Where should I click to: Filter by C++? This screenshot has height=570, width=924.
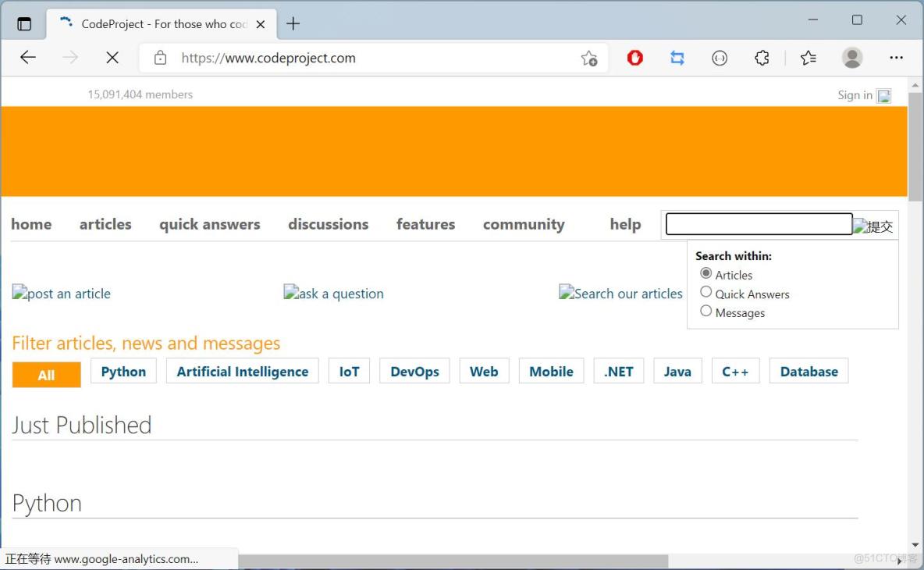(735, 371)
